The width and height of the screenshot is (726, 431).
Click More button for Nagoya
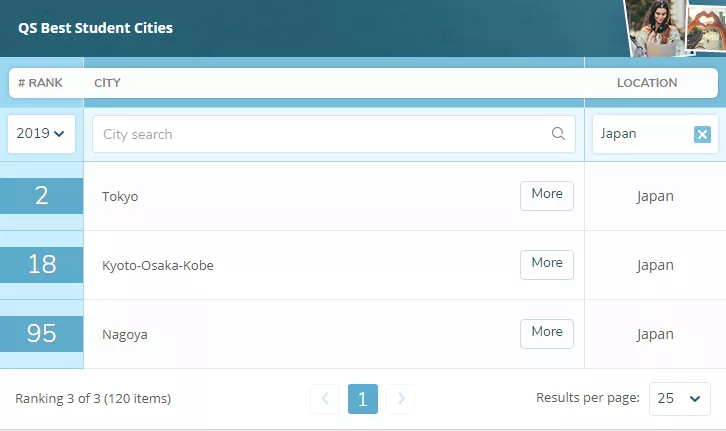click(x=547, y=333)
